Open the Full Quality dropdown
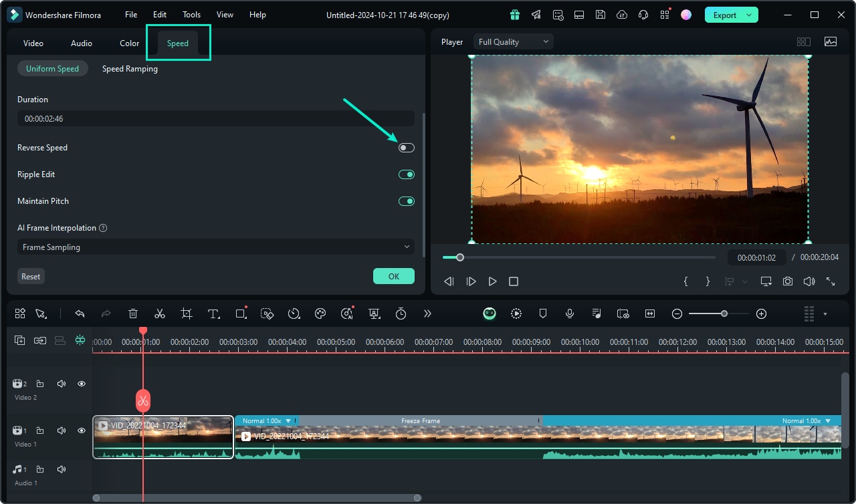Screen dimensions: 856x504 (x=514, y=41)
